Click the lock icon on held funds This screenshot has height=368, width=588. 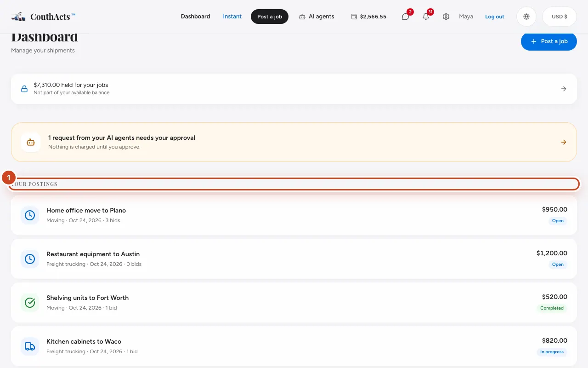click(24, 89)
